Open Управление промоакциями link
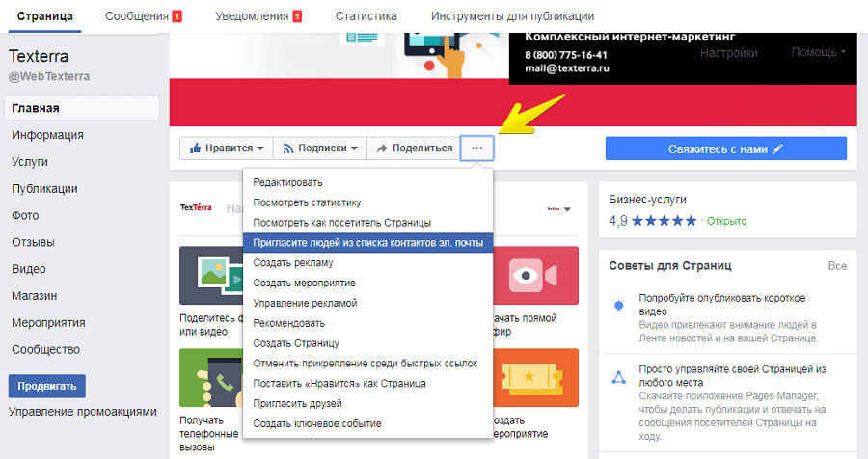Viewport: 868px width, 459px height. [83, 412]
